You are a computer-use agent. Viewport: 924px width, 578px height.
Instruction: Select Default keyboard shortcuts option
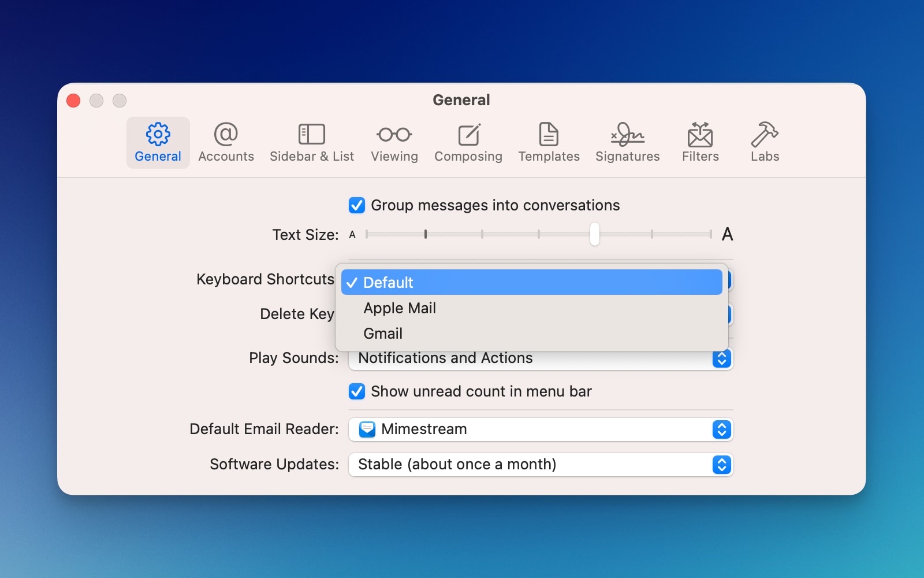point(532,282)
